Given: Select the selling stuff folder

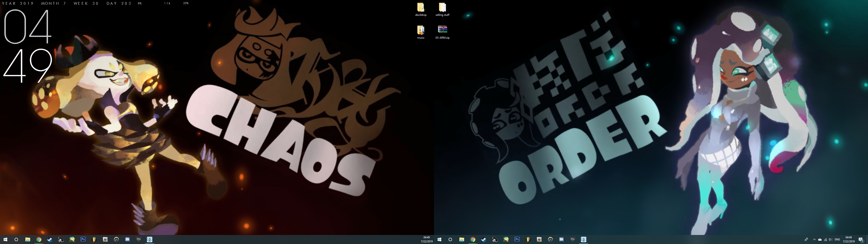Looking at the screenshot, I should [442, 9].
